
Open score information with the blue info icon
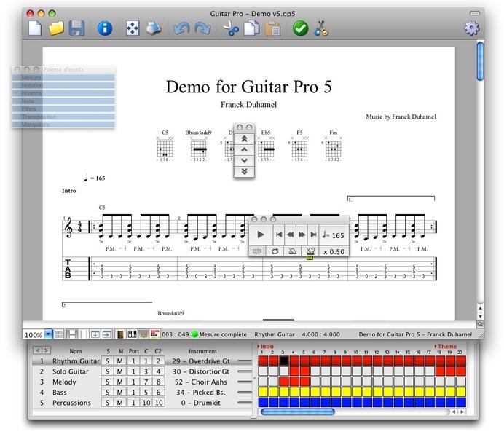click(105, 28)
